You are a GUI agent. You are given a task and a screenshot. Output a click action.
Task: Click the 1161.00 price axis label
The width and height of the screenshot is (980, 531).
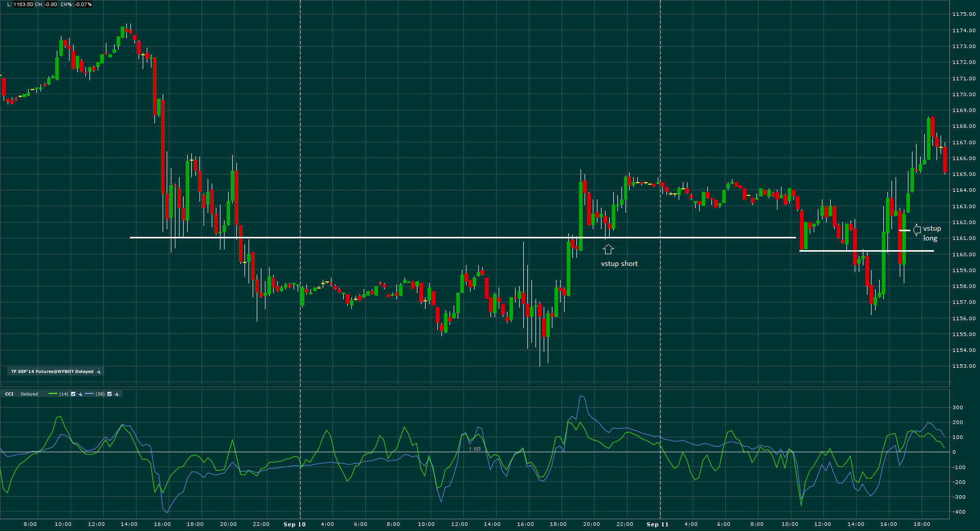964,238
